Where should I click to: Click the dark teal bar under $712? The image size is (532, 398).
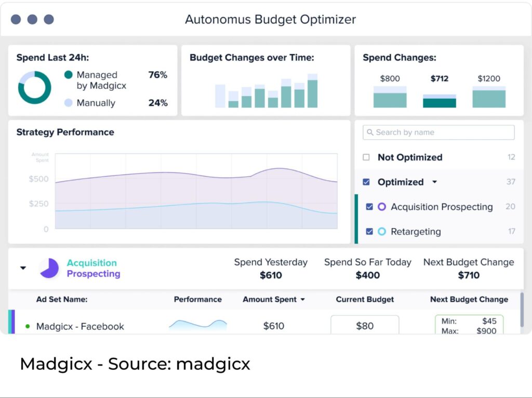point(440,103)
